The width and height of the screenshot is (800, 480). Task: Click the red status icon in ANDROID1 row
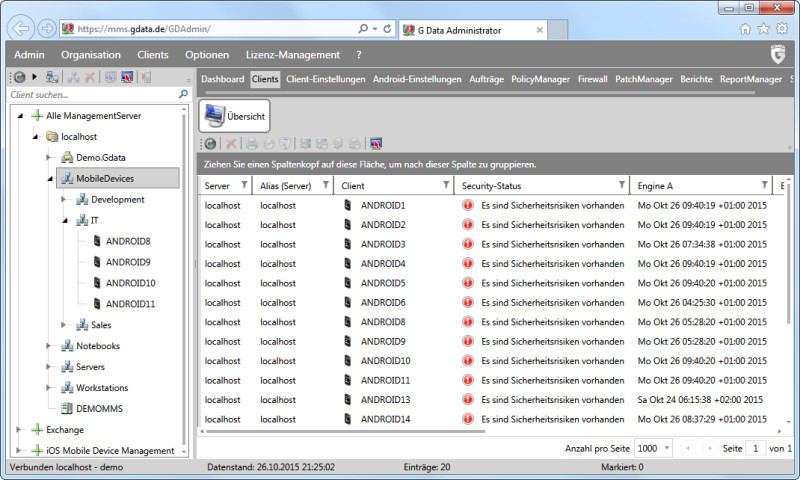[x=468, y=205]
